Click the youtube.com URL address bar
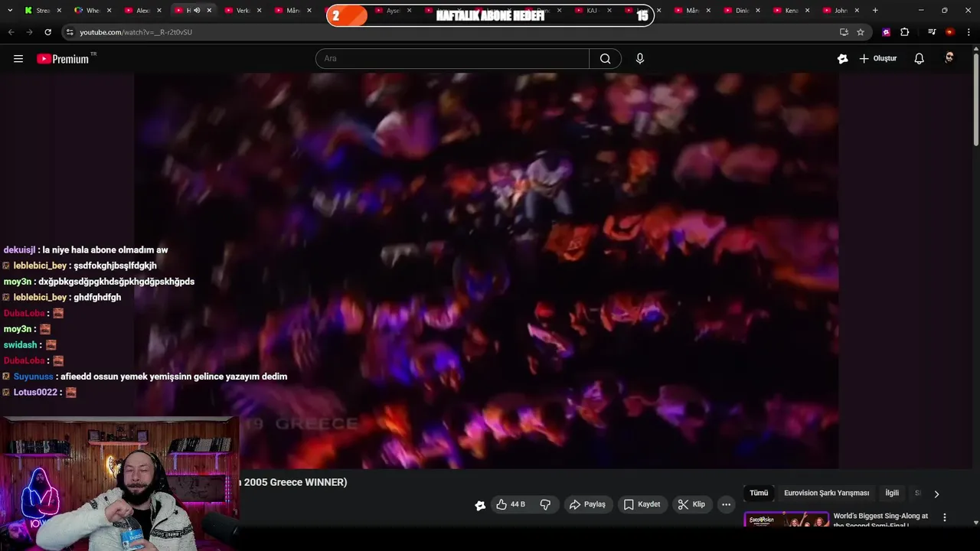 pos(452,32)
